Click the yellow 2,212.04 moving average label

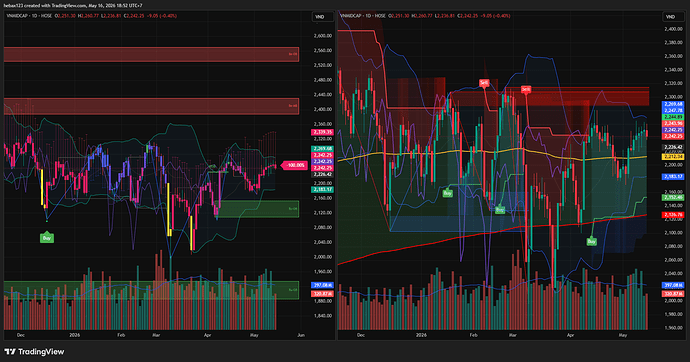(x=673, y=157)
